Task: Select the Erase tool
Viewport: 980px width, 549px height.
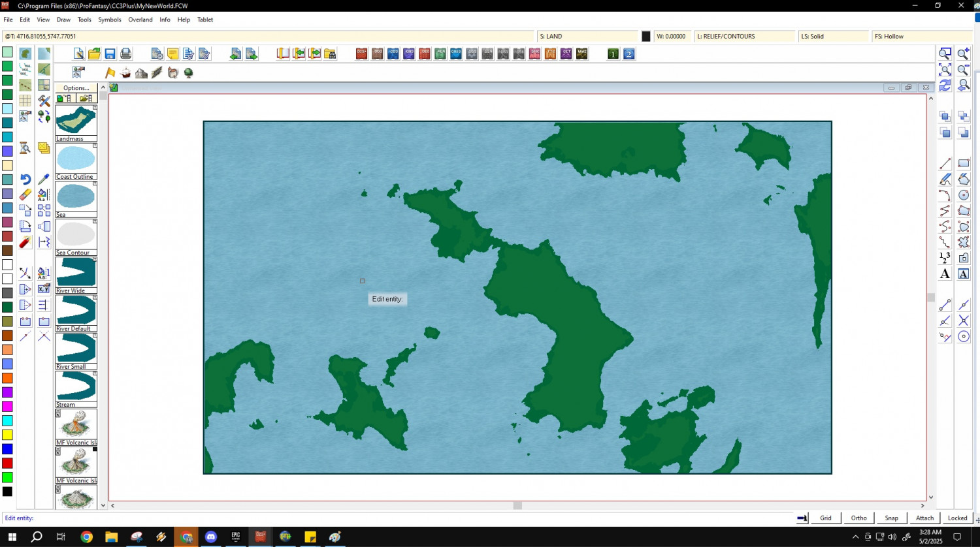Action: pos(25,195)
